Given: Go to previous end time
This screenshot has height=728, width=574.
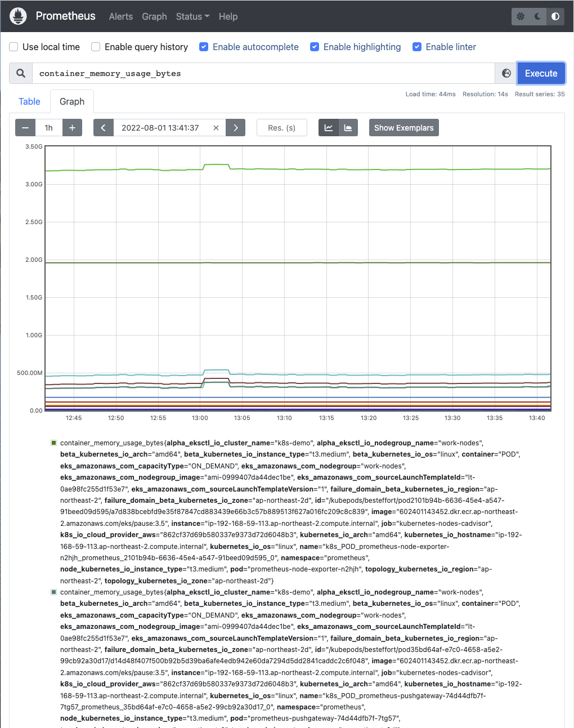Looking at the screenshot, I should (x=104, y=128).
